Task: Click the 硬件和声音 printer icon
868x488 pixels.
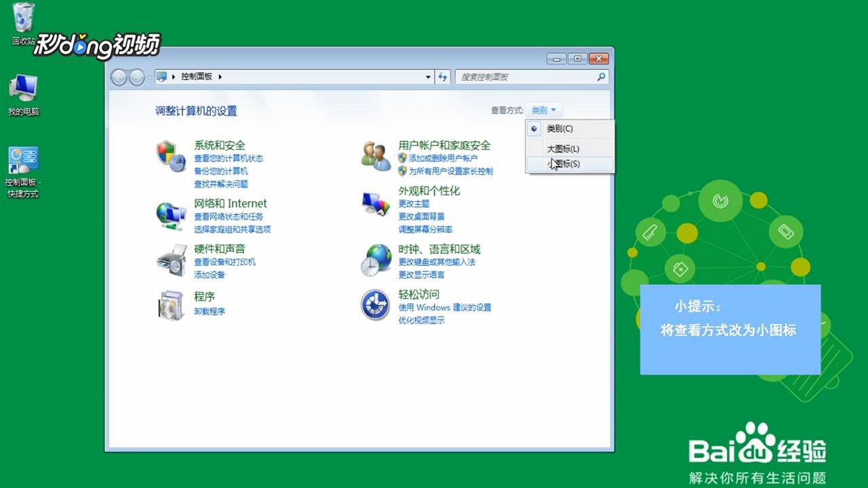Action: click(171, 260)
